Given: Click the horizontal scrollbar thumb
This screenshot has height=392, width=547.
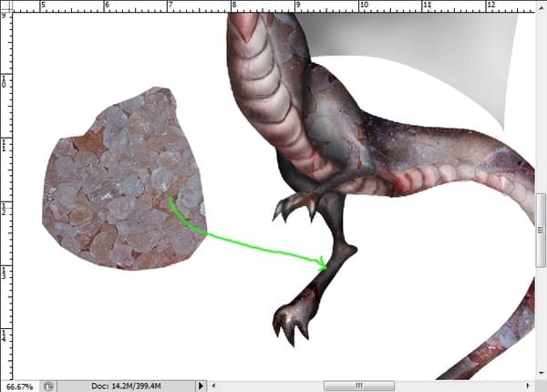Looking at the screenshot, I should coord(359,386).
